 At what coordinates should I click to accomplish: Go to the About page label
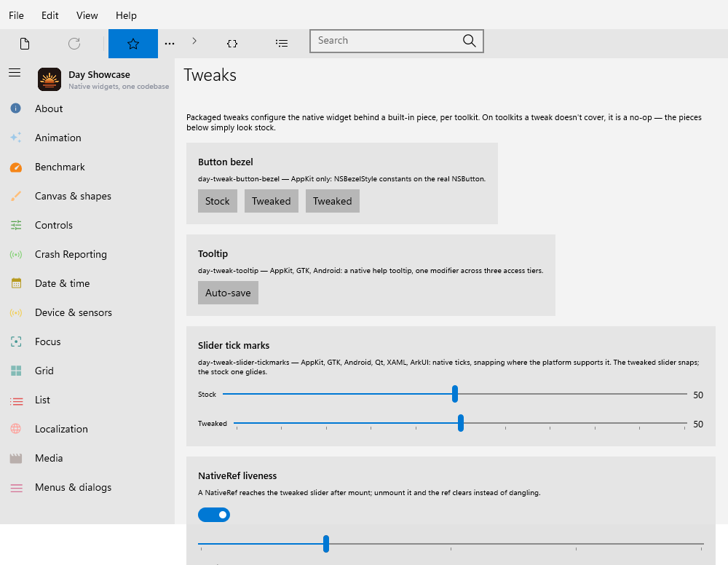[x=49, y=108]
